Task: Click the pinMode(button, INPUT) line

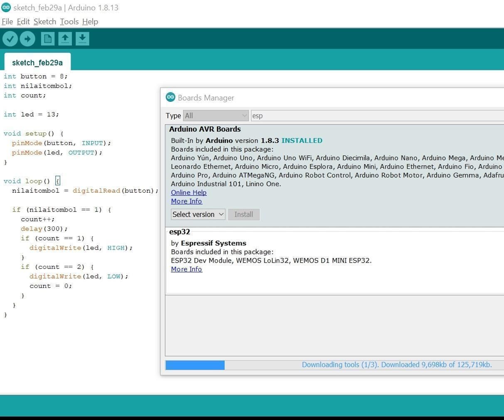Action: coord(61,143)
